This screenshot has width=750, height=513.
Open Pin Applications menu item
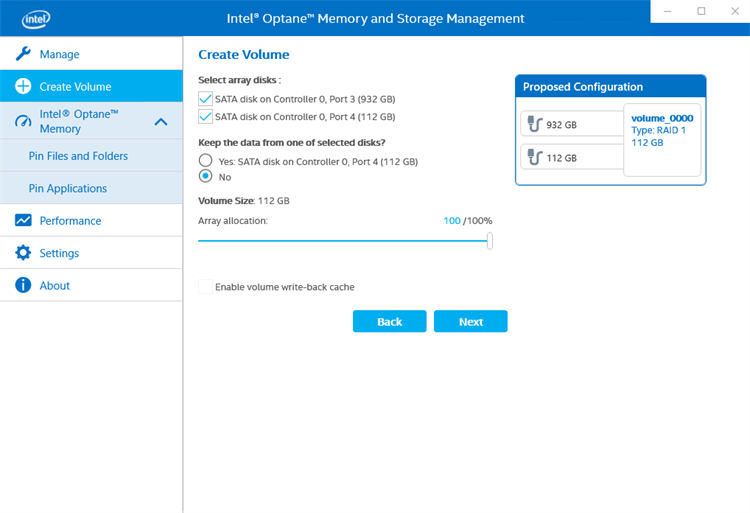pos(68,188)
